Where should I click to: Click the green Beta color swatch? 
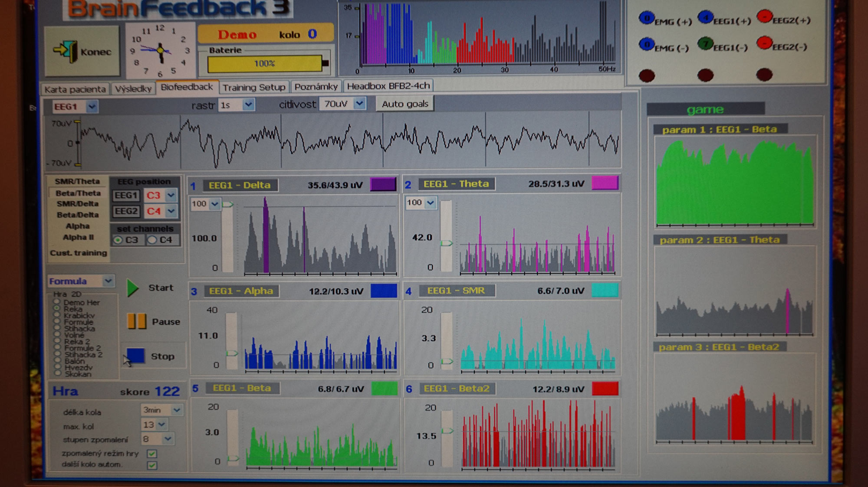pos(384,388)
